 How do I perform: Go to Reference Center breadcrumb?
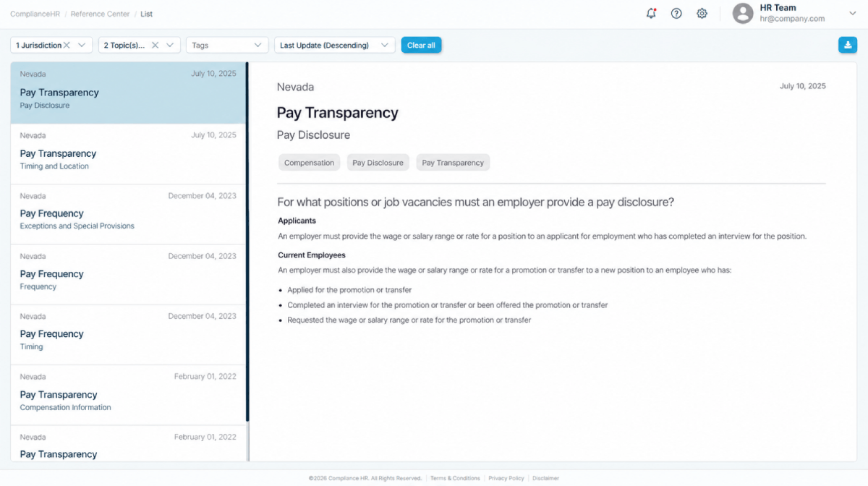coord(101,14)
